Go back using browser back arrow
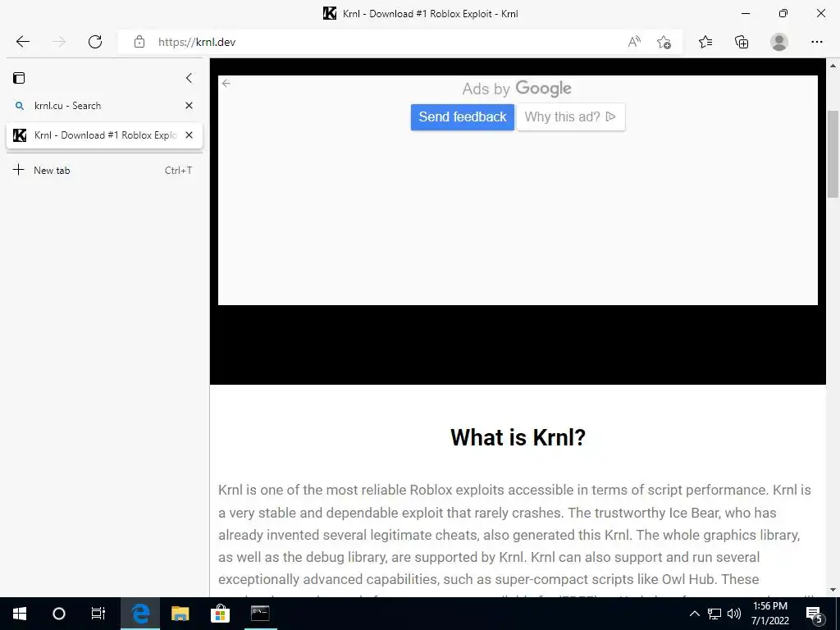Image resolution: width=840 pixels, height=630 pixels. (22, 42)
